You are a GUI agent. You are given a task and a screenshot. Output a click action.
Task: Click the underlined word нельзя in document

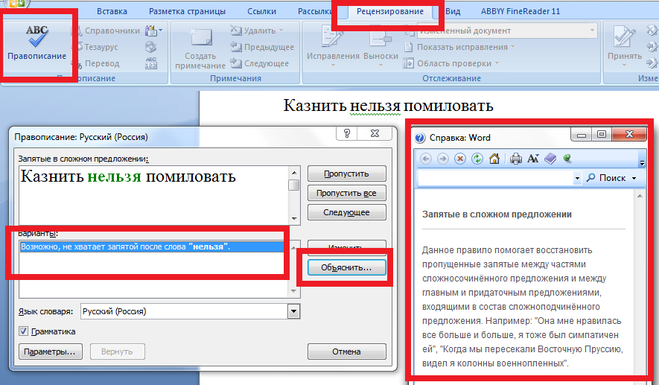click(x=375, y=105)
